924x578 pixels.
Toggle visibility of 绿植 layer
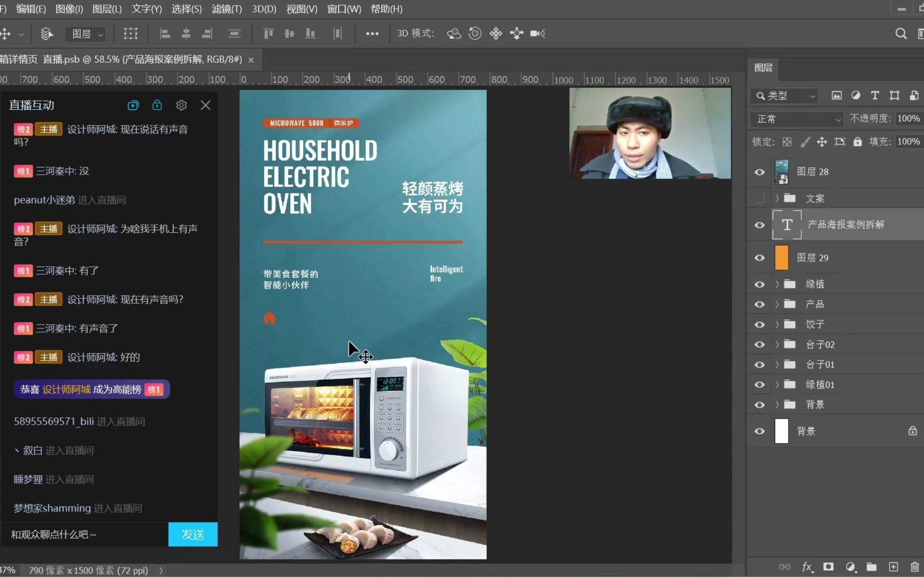pos(759,284)
